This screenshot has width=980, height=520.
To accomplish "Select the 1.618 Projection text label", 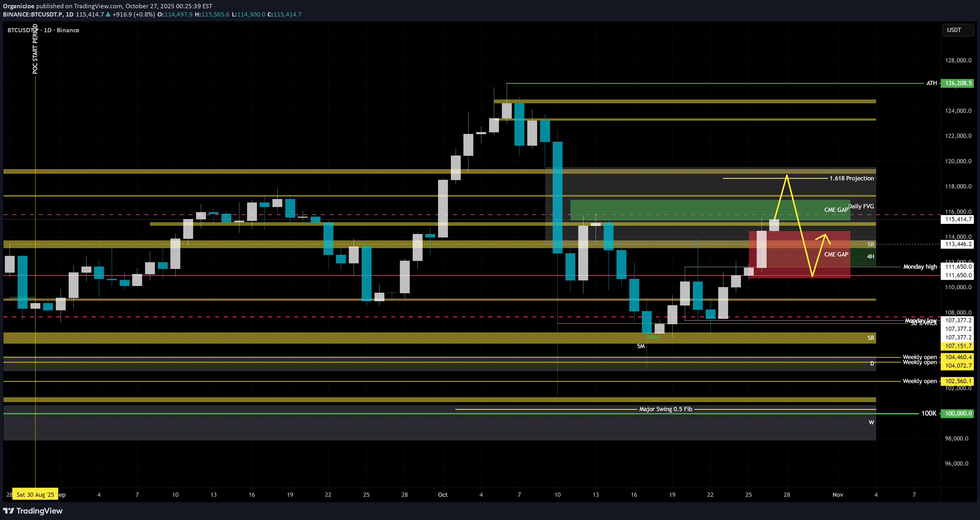I will pyautogui.click(x=852, y=178).
